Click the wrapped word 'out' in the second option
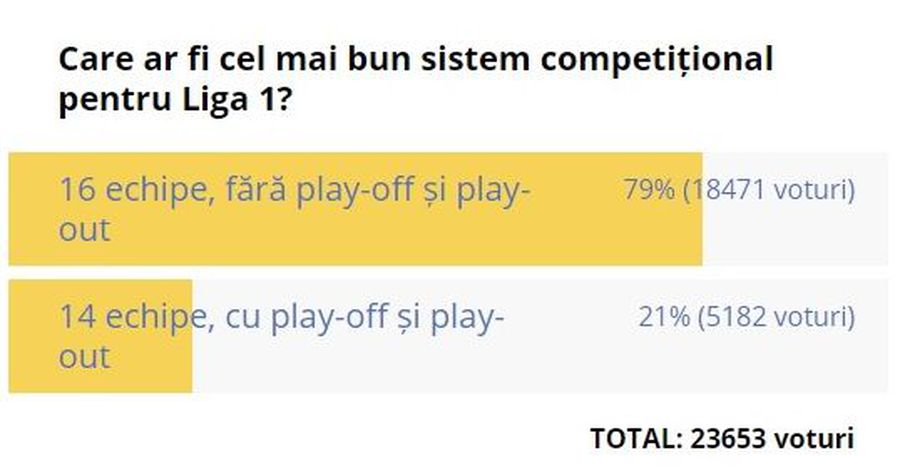Viewport: 900px width, 475px height. [x=84, y=357]
